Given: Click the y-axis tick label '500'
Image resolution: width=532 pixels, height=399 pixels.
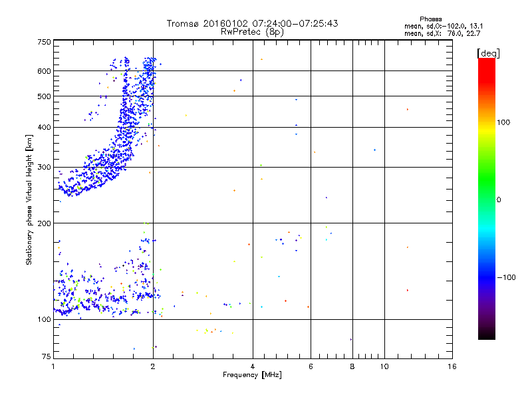Looking at the screenshot, I should [45, 96].
